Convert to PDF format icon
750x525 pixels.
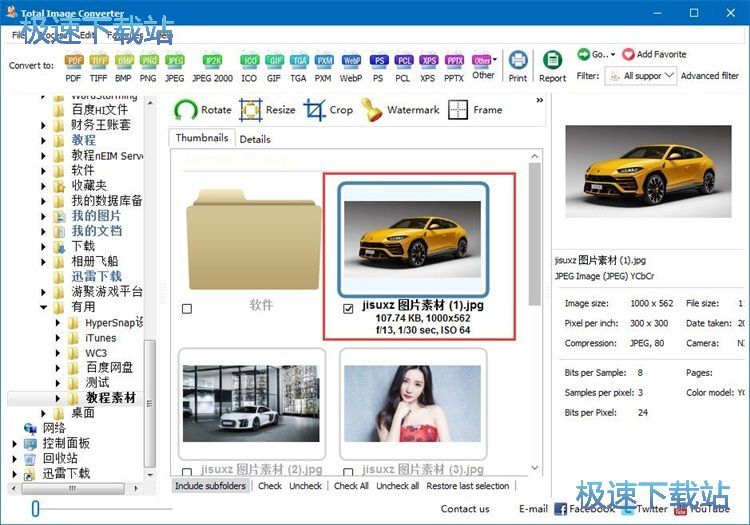coord(73,66)
